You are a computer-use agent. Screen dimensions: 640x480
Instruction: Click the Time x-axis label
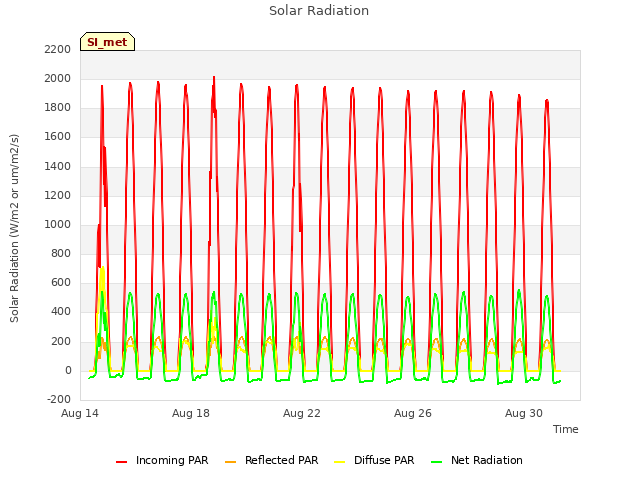pos(566,429)
